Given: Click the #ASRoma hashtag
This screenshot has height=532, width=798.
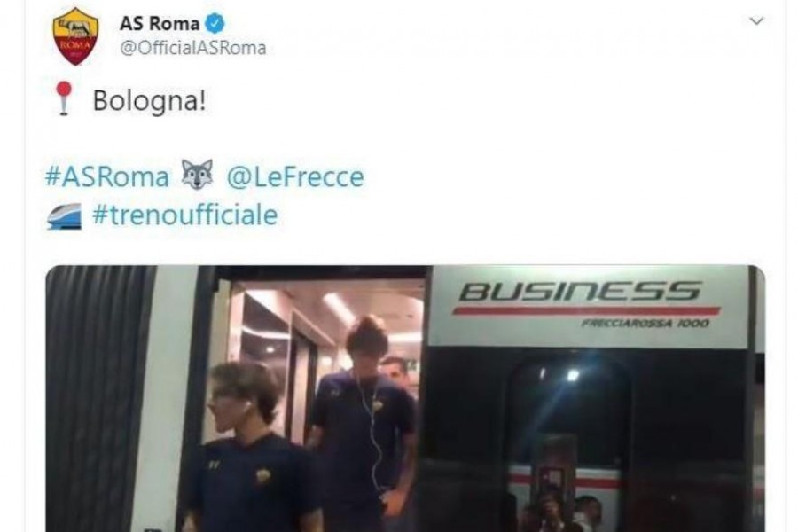Looking at the screenshot, I should coord(107,177).
